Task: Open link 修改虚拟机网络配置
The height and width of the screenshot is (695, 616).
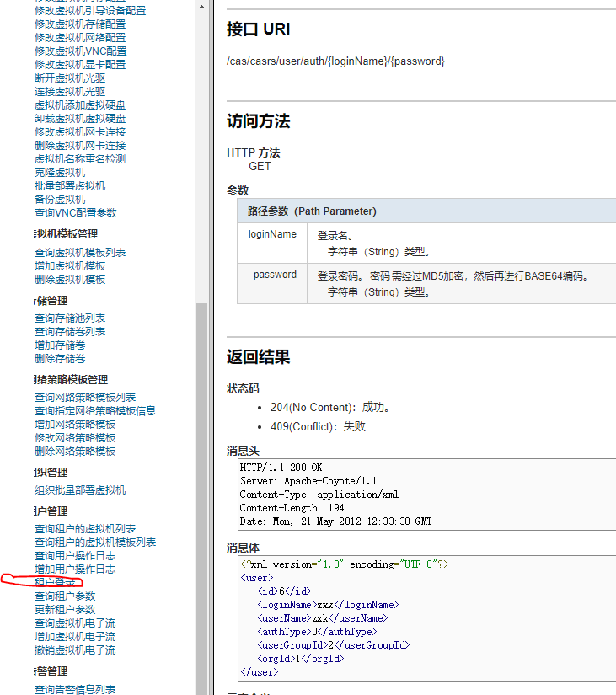Action: (80, 38)
